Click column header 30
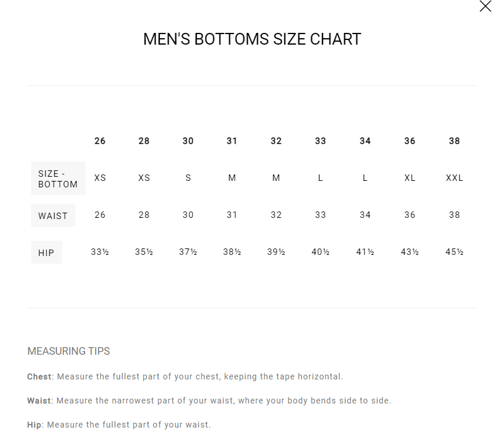The image size is (504, 444). [188, 141]
